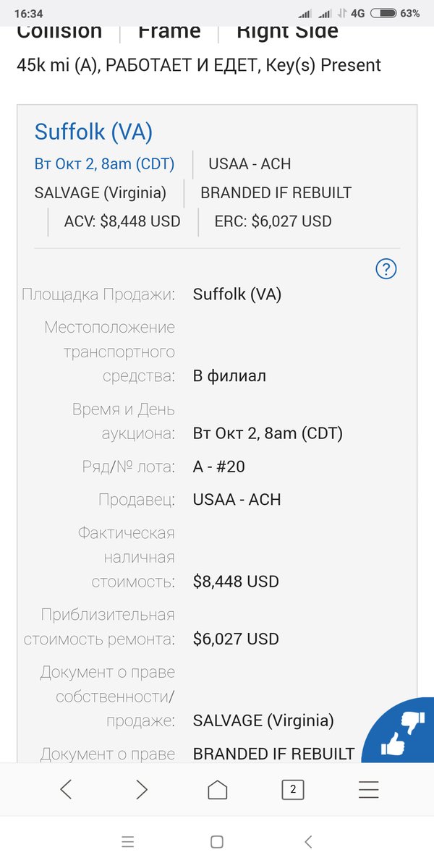Click the ACV: $8,448 USD text
434x868 pixels.
point(122,221)
